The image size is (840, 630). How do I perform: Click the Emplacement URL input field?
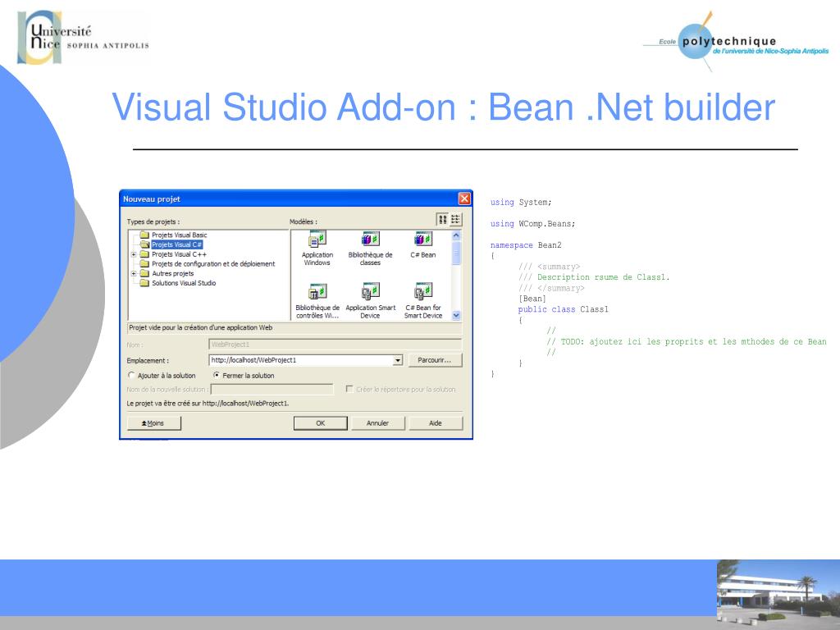301,361
